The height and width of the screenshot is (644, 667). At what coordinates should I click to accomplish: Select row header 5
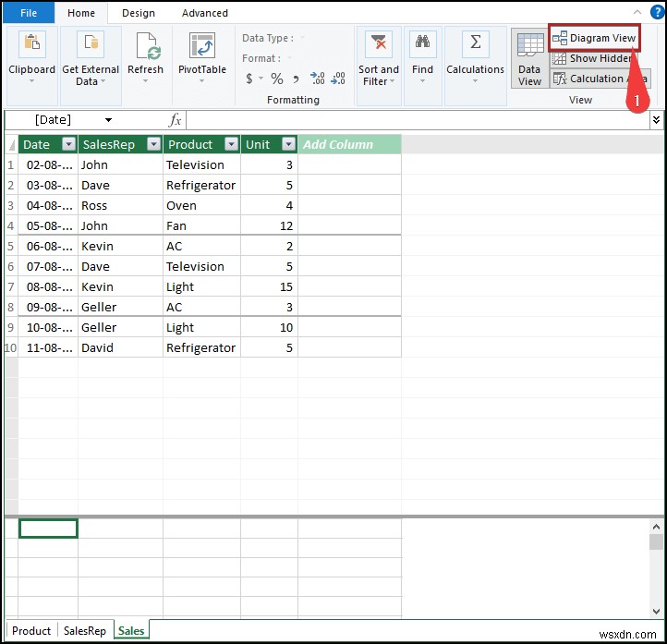11,246
